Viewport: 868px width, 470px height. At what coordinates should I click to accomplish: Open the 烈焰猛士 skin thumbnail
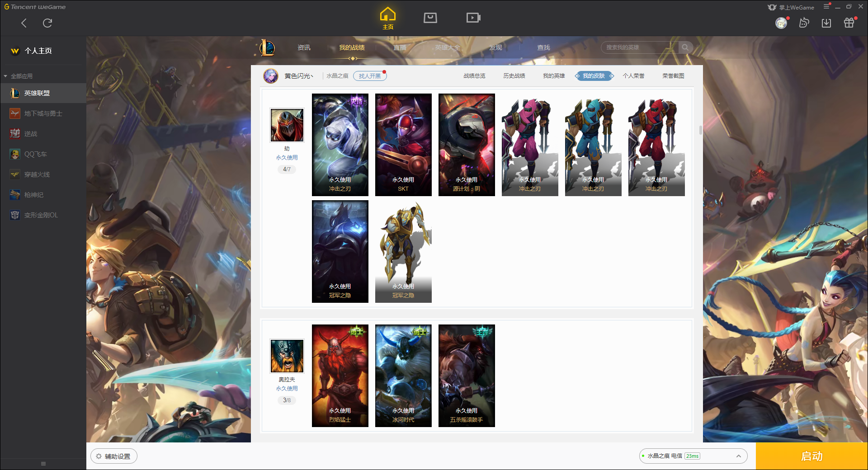[340, 376]
